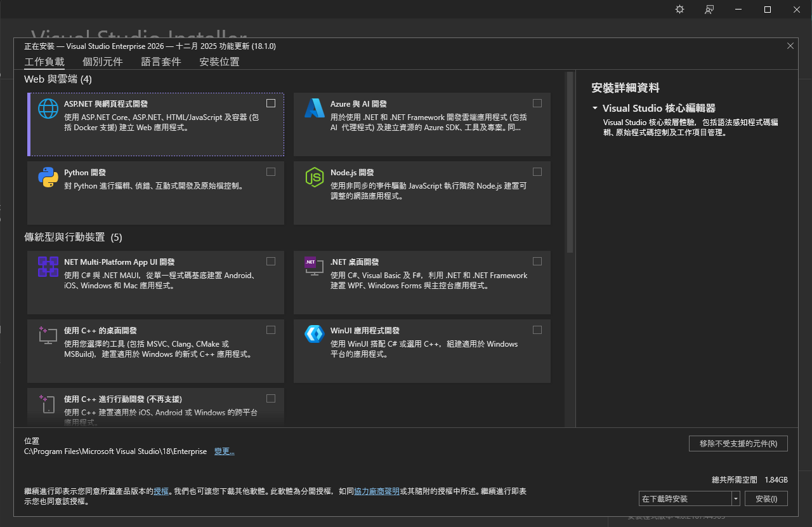Screen dimensions: 812x527
Task: Enable the .NET 桌面開發 checkbox
Action: coord(537,261)
